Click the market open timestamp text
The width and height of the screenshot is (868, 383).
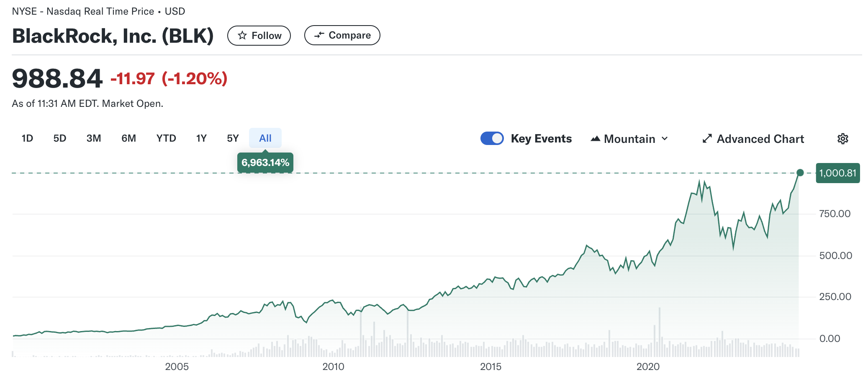[87, 104]
